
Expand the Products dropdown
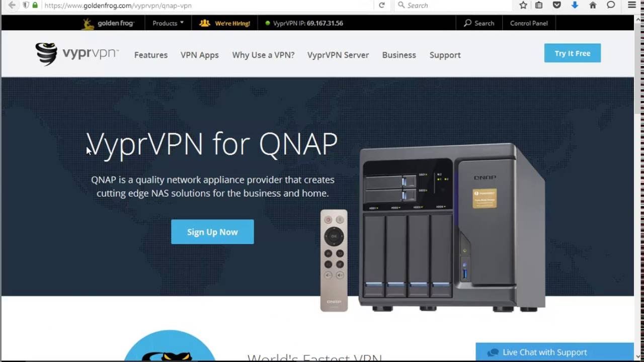[x=168, y=23]
